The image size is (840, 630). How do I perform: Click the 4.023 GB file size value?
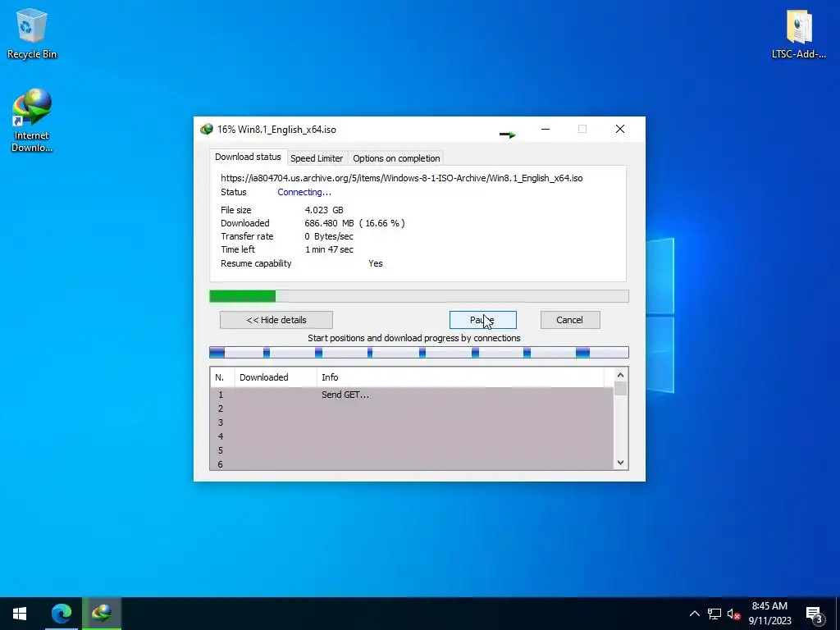tap(324, 210)
